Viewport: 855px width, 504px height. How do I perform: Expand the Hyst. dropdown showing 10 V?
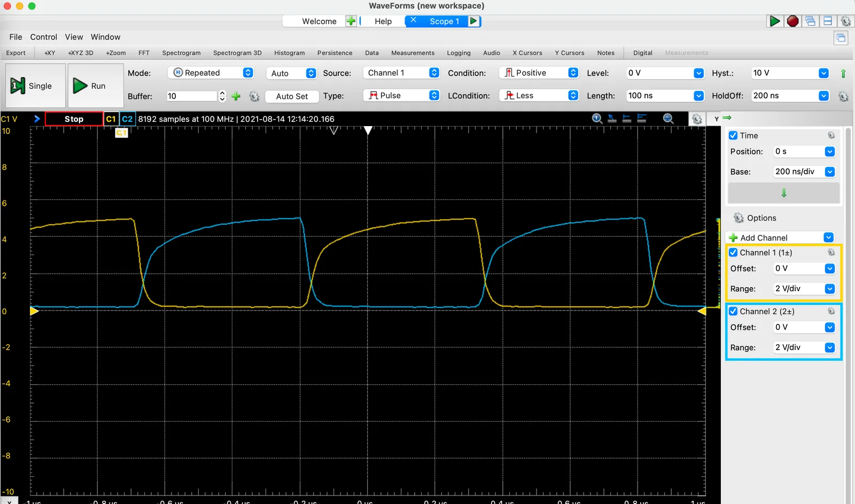(x=823, y=73)
